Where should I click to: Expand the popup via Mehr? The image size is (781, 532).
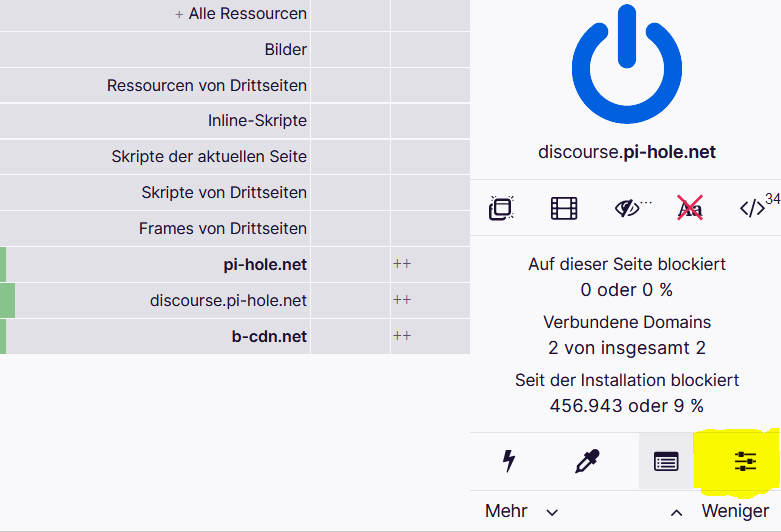click(x=521, y=511)
